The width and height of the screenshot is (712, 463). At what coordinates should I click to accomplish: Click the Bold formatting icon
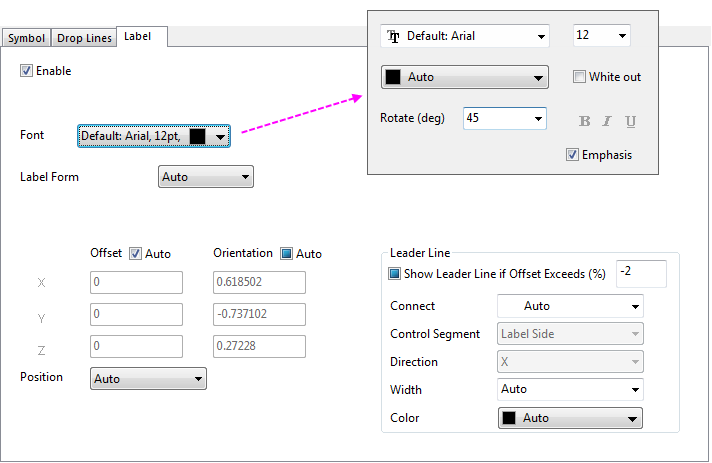point(585,121)
